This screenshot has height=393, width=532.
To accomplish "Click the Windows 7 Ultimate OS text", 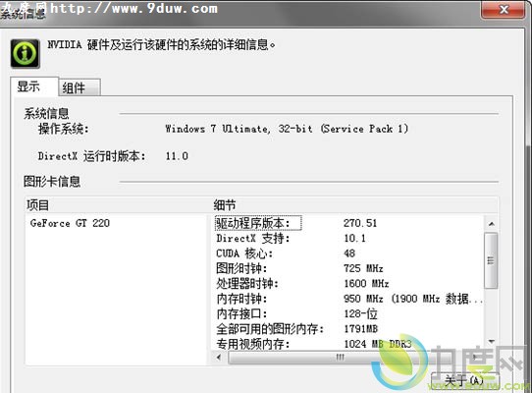I will [x=287, y=129].
